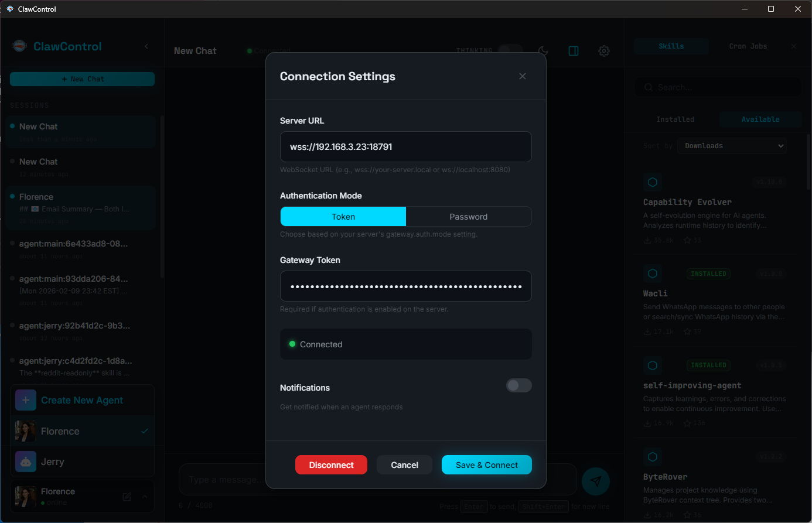Open the settings gear icon
This screenshot has width=812, height=523.
(603, 51)
